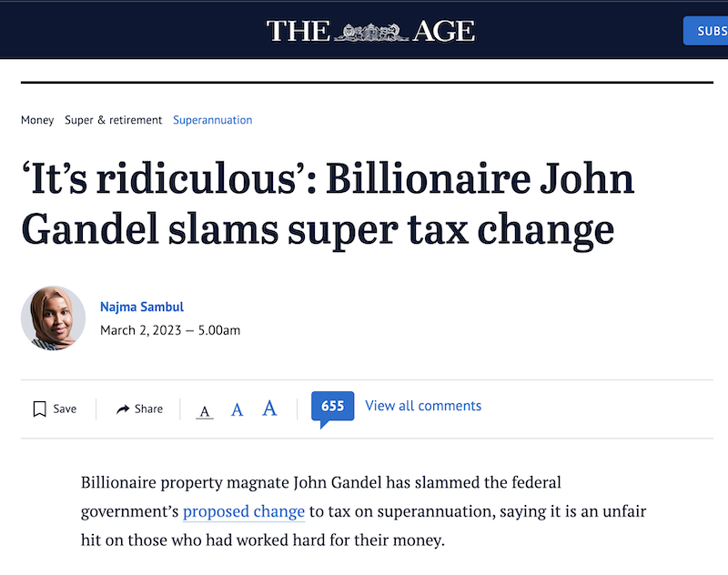Click the bookmark icon beside Save
The image size is (728, 575).
coord(39,409)
